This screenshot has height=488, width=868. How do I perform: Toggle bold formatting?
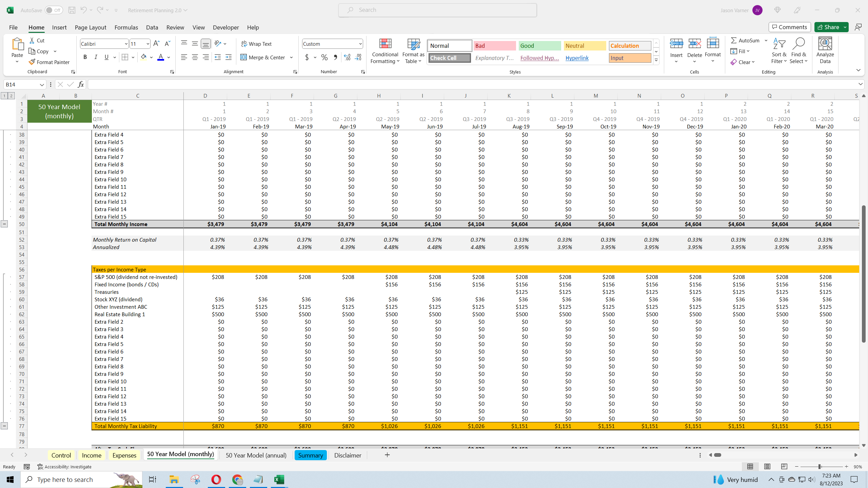click(x=85, y=57)
